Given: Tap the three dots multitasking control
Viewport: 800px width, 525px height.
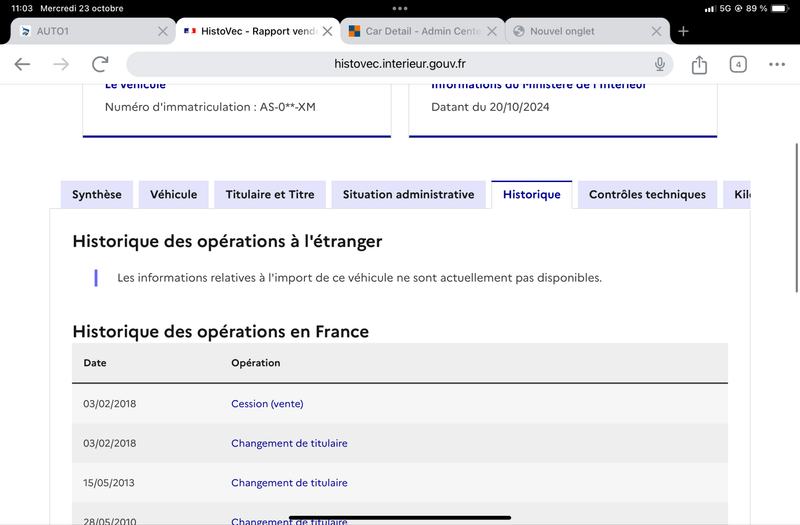Looking at the screenshot, I should point(399,8).
